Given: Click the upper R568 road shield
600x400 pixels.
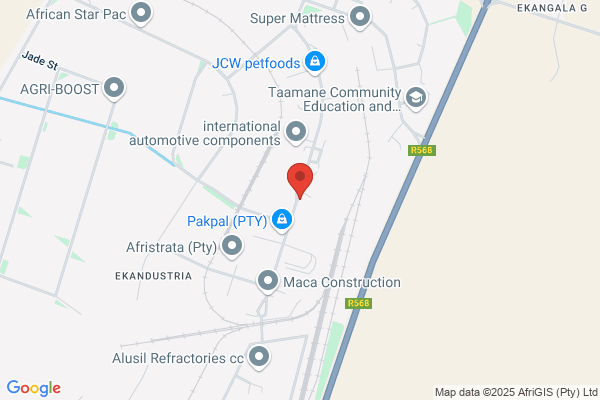Looking at the screenshot, I should click(x=422, y=150).
